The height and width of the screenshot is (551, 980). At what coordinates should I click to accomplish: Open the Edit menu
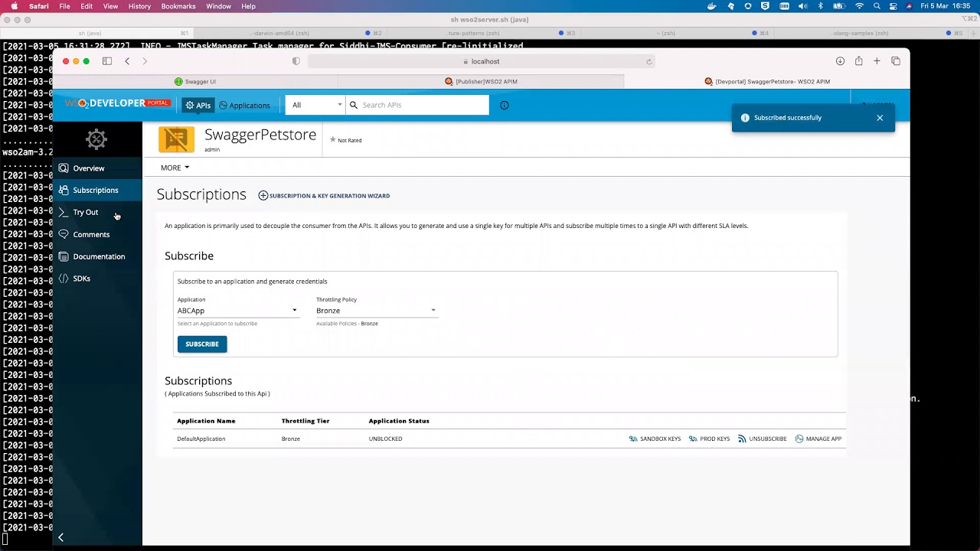pyautogui.click(x=87, y=6)
